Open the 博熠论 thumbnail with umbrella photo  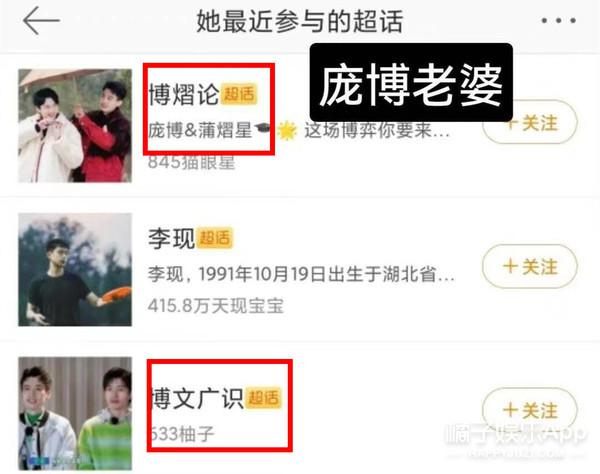(75, 125)
